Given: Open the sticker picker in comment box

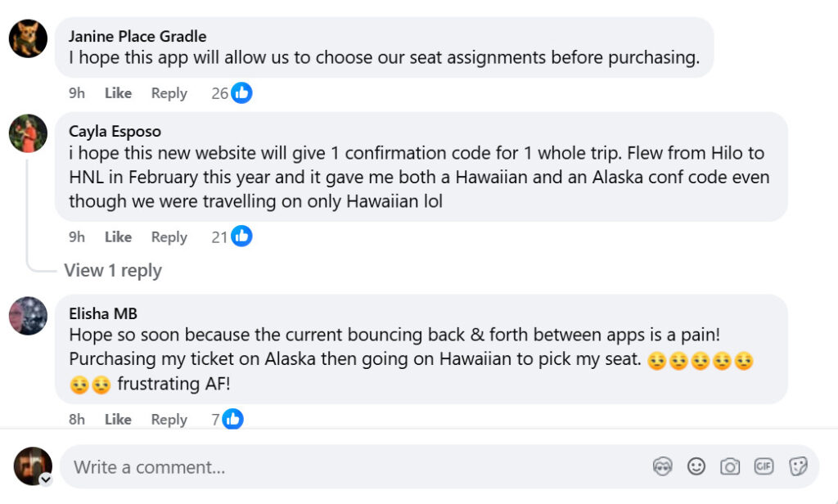Looking at the screenshot, I should tap(798, 466).
